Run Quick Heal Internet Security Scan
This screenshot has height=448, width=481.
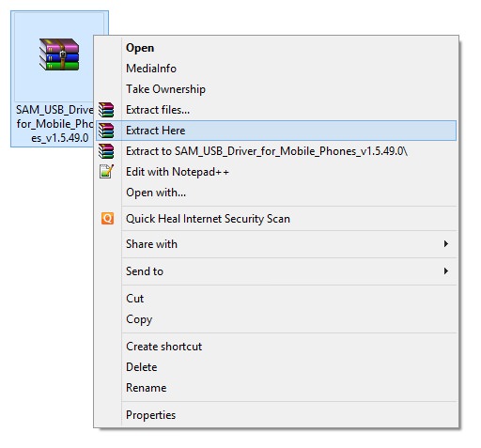point(276,219)
